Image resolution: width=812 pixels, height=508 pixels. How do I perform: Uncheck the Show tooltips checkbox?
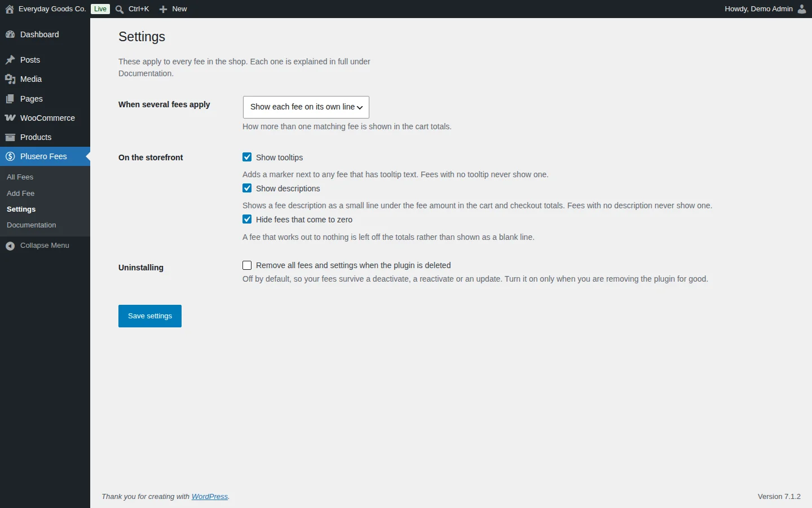(247, 157)
